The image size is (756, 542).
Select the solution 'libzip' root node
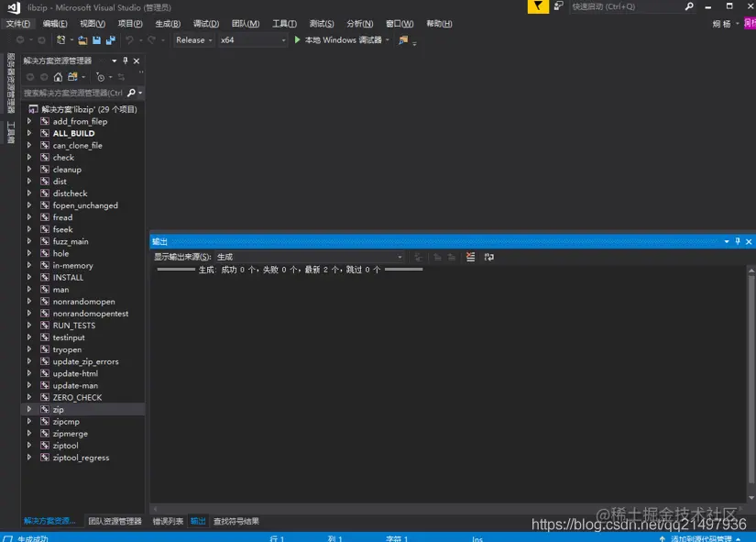(x=89, y=109)
